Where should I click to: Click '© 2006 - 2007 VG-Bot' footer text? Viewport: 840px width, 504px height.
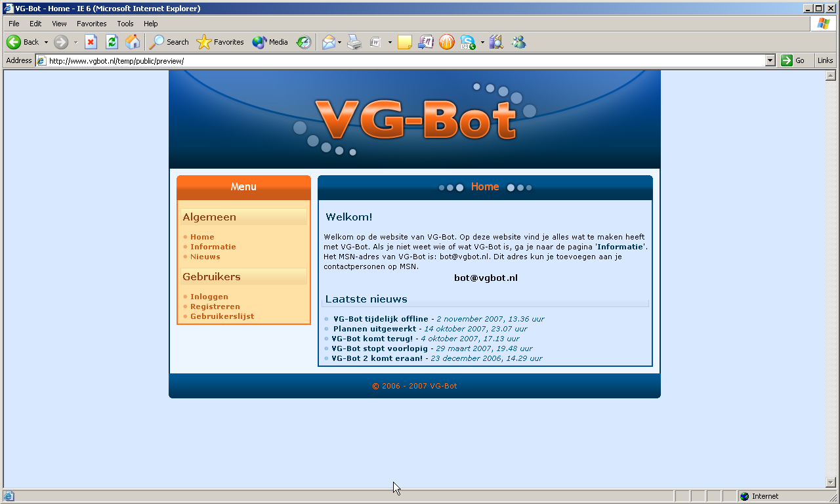tap(415, 386)
